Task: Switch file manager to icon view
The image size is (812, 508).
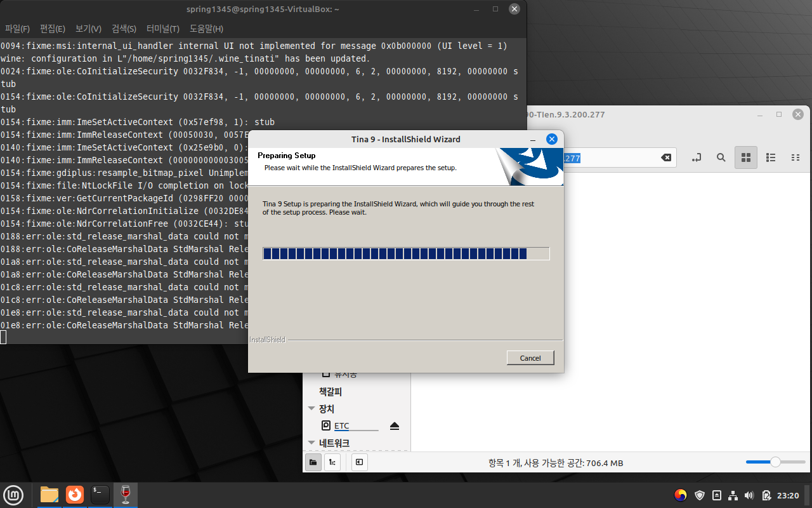Action: [x=746, y=157]
